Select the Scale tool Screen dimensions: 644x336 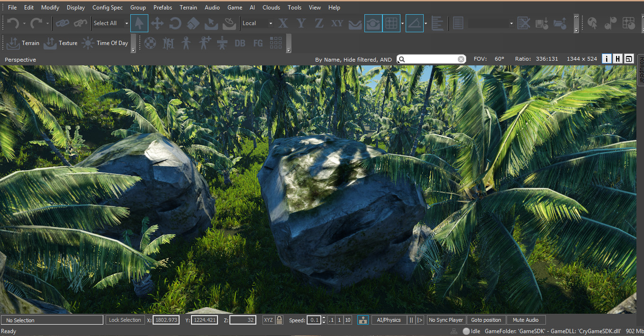click(x=193, y=23)
